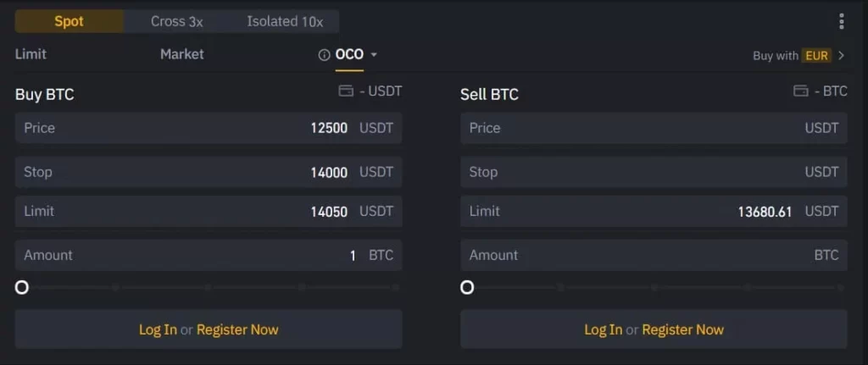Click Log In under Sell BTC
This screenshot has height=365, width=868.
603,329
